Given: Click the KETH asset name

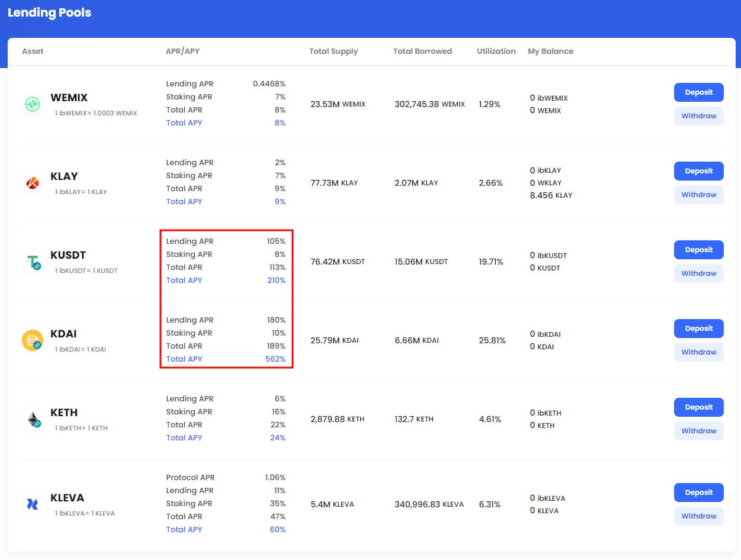Looking at the screenshot, I should pyautogui.click(x=65, y=413).
